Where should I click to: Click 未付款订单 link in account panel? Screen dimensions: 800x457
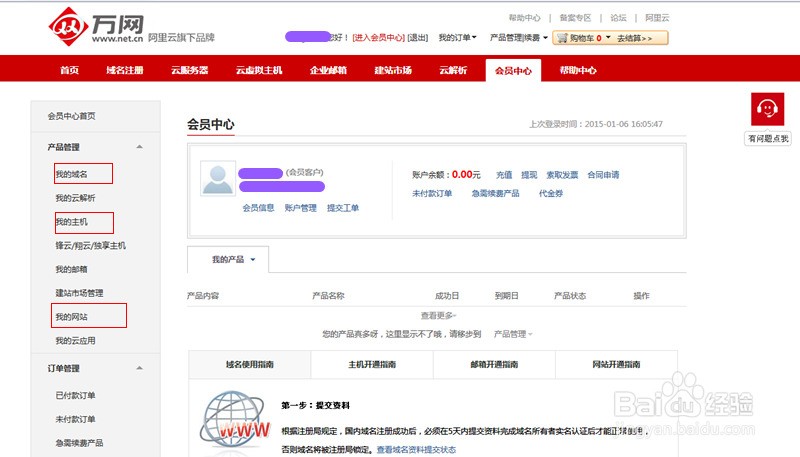432,193
